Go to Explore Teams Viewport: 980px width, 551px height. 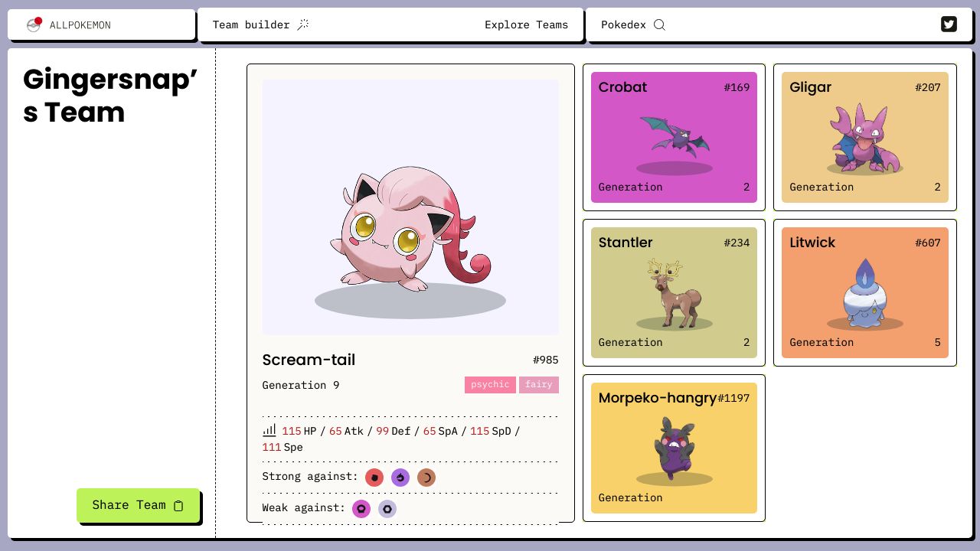[x=527, y=24]
